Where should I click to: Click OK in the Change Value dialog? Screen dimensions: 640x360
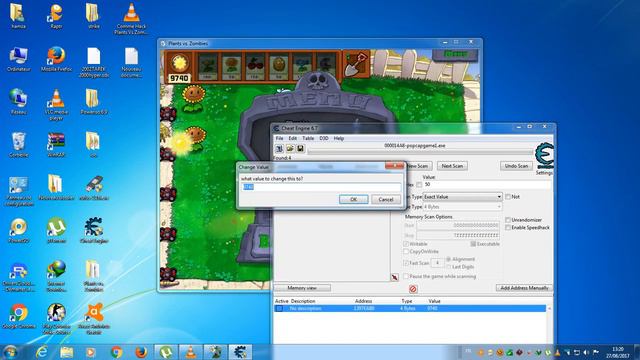pyautogui.click(x=353, y=199)
